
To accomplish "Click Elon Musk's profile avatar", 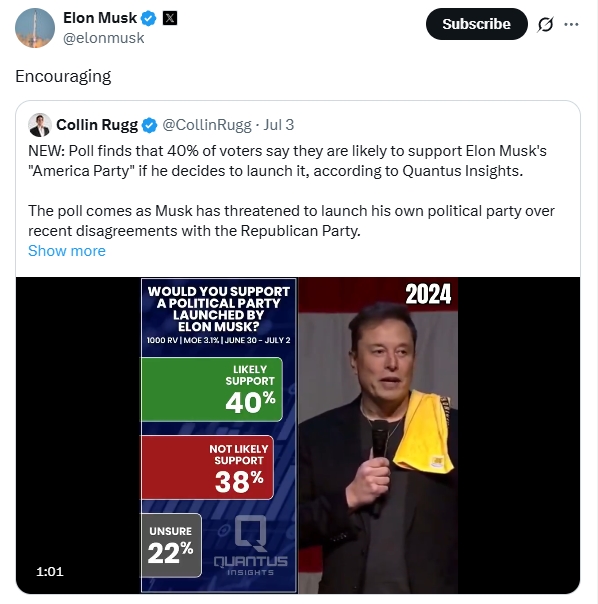I will 35,28.
